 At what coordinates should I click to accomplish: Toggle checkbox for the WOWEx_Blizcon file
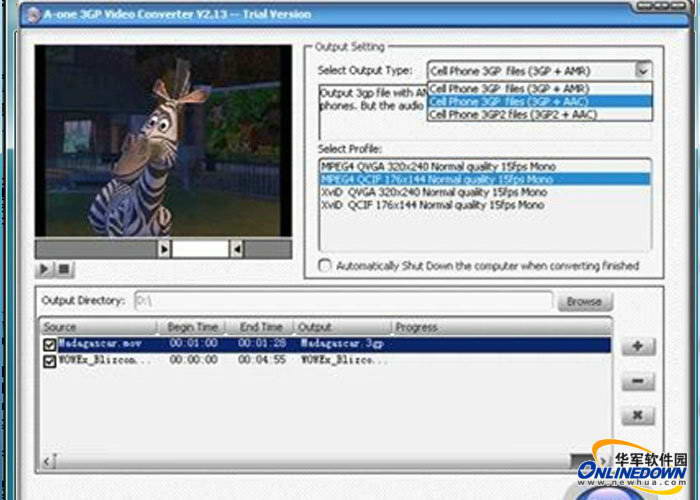(x=50, y=361)
